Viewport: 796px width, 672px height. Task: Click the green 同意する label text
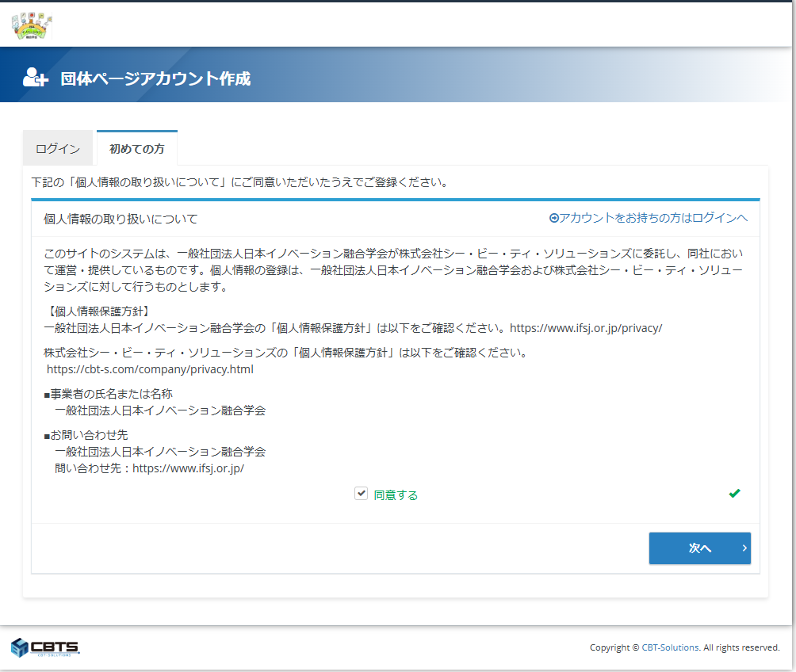396,494
